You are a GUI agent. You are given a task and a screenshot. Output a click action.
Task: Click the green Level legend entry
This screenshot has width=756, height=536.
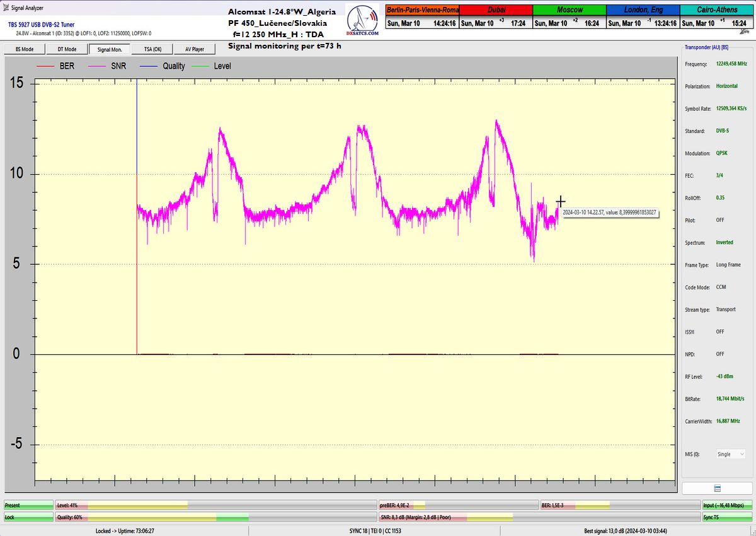pyautogui.click(x=211, y=66)
